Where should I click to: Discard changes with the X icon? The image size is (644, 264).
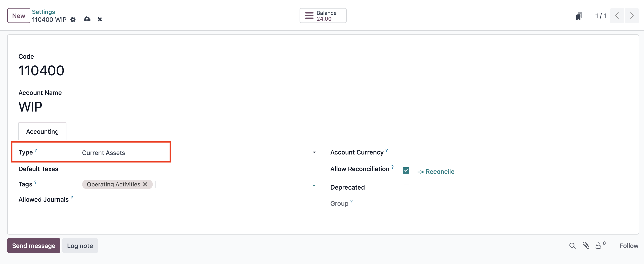pyautogui.click(x=99, y=19)
